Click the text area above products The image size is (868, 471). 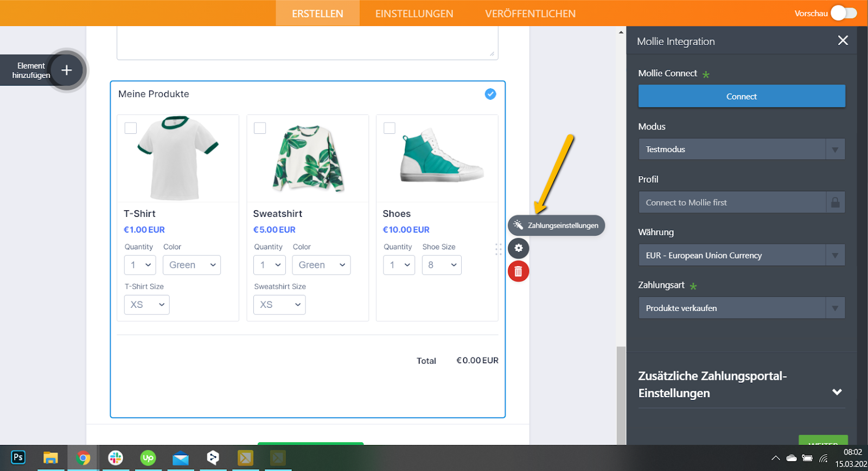(308, 43)
